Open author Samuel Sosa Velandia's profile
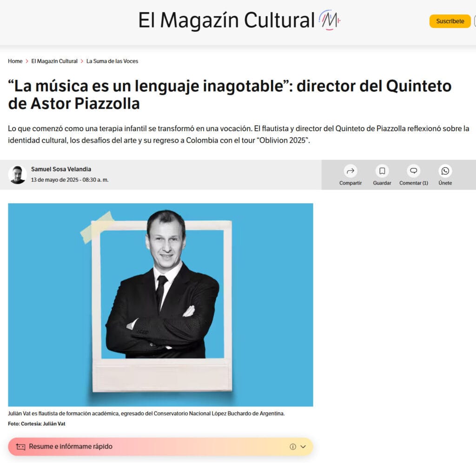Screen dimensions: 476x476 tap(61, 169)
